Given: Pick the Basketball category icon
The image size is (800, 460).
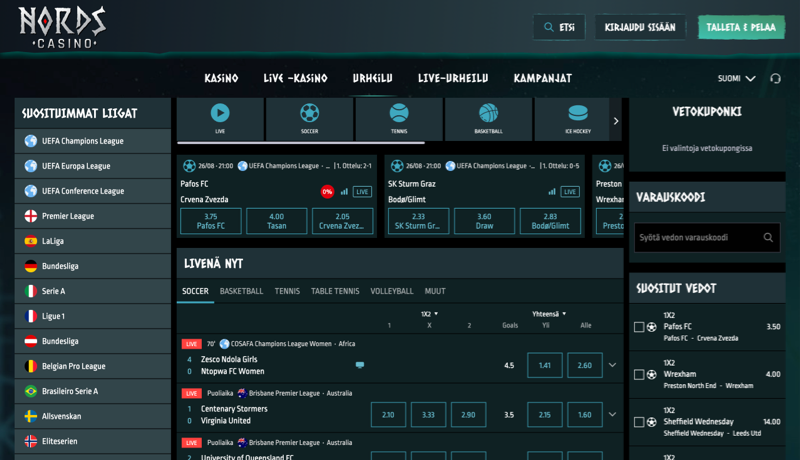Looking at the screenshot, I should point(488,113).
